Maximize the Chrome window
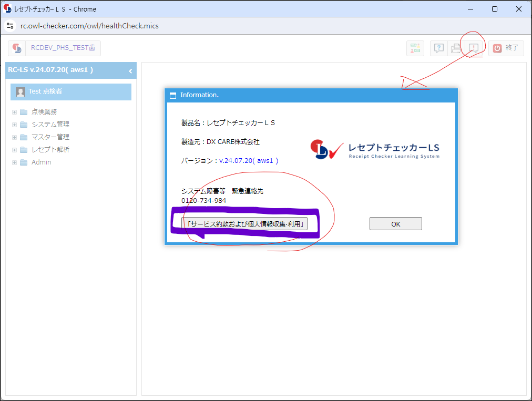This screenshot has height=401, width=532. (495, 9)
